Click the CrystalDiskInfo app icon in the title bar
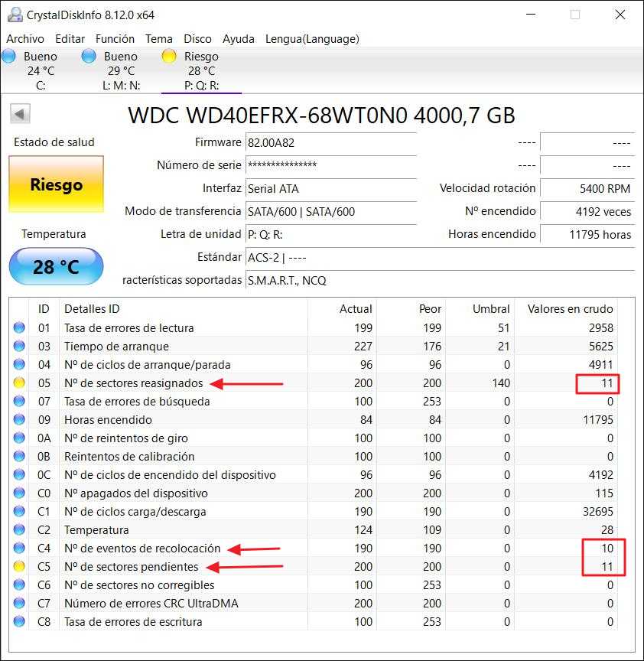The image size is (644, 661). 15,15
